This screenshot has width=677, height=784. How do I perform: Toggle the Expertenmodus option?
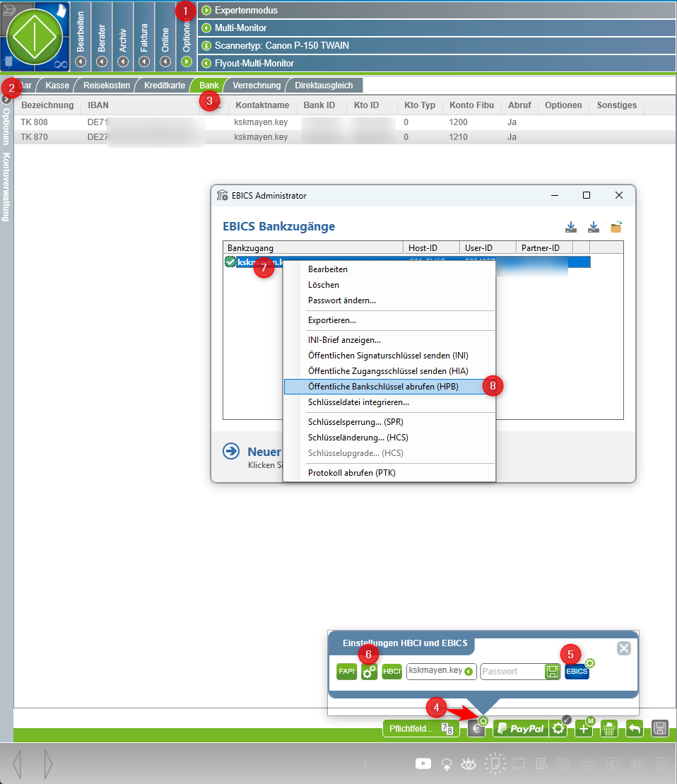(x=206, y=11)
